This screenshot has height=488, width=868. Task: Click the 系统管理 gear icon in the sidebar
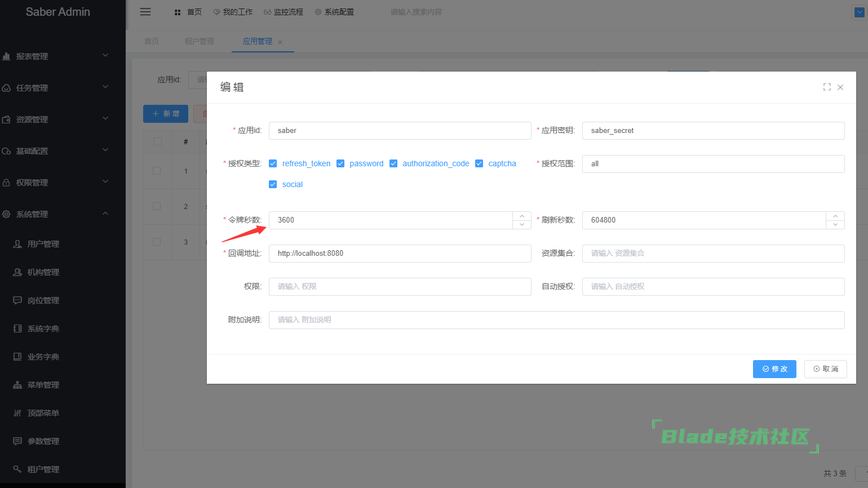tap(7, 214)
